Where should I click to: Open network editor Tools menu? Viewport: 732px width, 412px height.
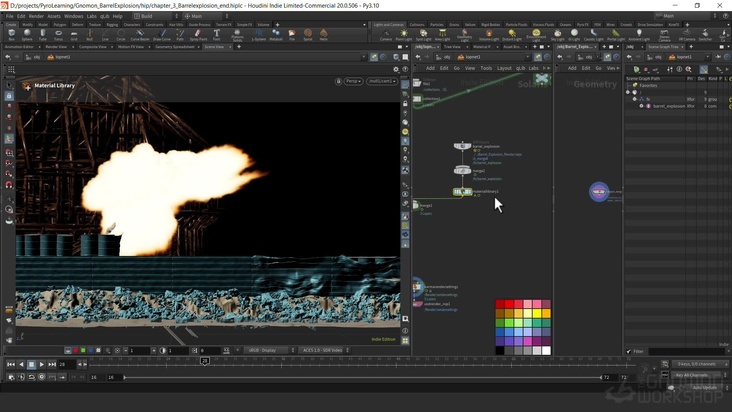point(486,68)
